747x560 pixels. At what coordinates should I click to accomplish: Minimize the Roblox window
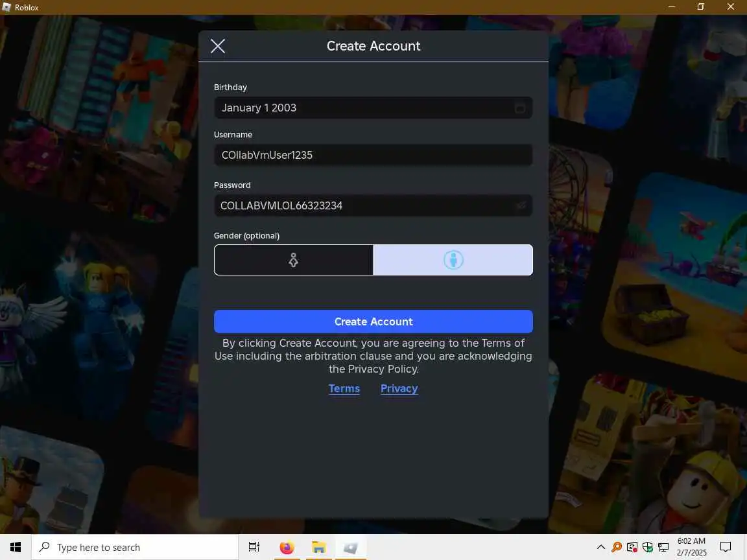pyautogui.click(x=672, y=6)
